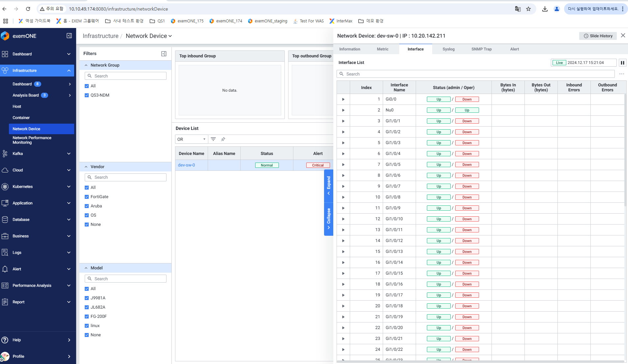Image resolution: width=628 pixels, height=364 pixels.
Task: Open the Device List filter settings icon
Action: 213,139
